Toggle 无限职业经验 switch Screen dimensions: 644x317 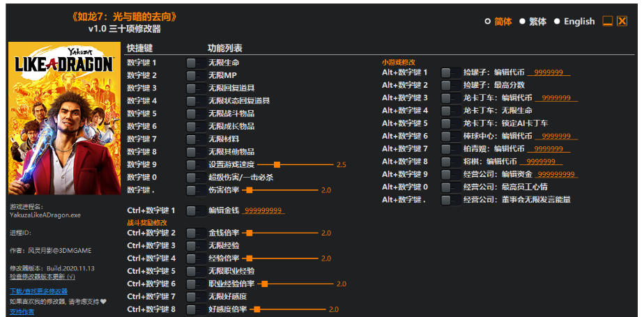pyautogui.click(x=195, y=271)
